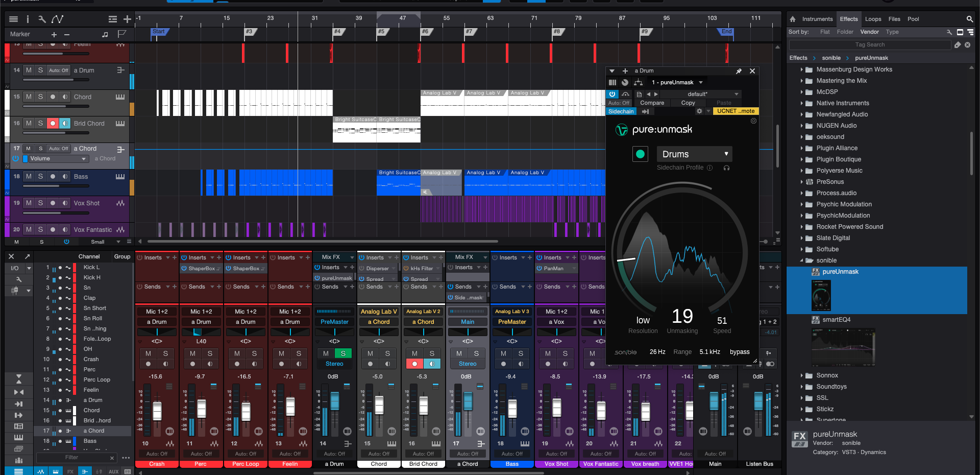Detach the mixer console with the arrow icon
This screenshot has width=980, height=475.
pos(27,256)
